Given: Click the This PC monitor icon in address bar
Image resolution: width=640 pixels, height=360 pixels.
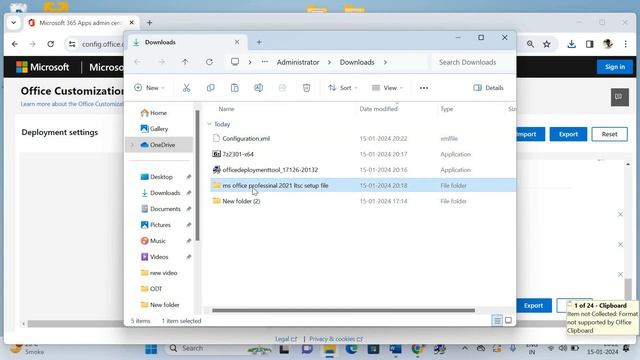Looking at the screenshot, I should click(235, 62).
